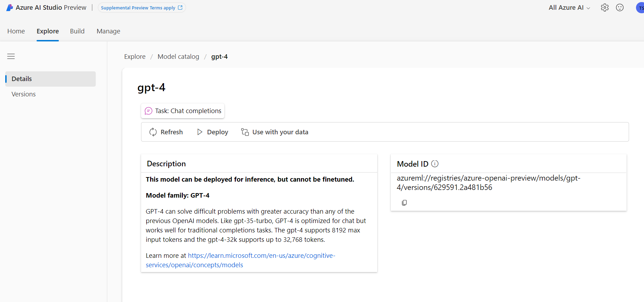
Task: Click the Task: Chat completions tag
Action: [x=183, y=111]
